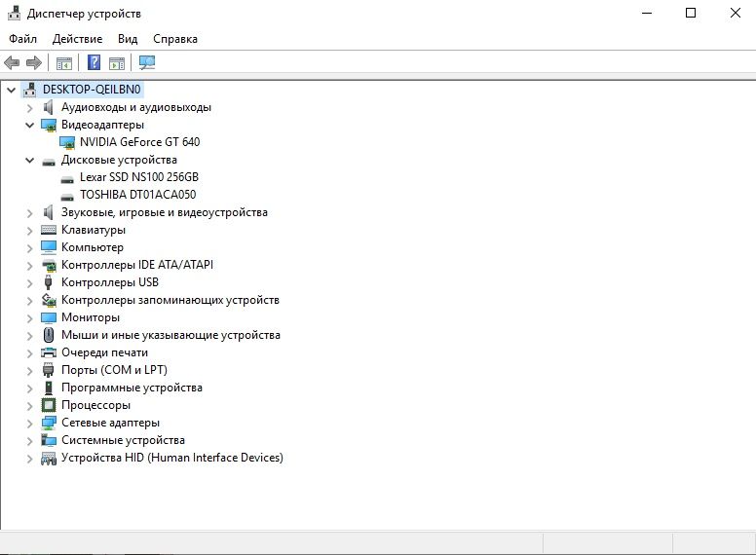Expand Звуковые, игровые и видеоустройства chevron
The width and height of the screenshot is (756, 555).
tap(30, 213)
